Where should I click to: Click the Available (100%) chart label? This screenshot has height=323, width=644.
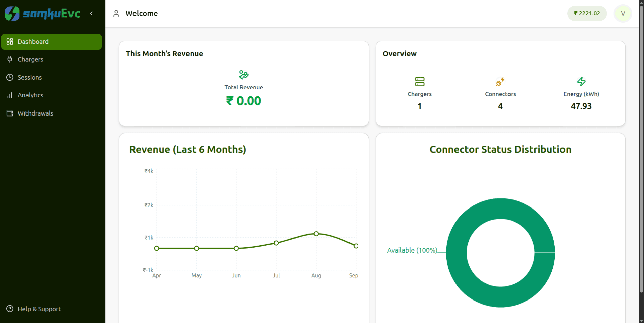[x=412, y=250]
